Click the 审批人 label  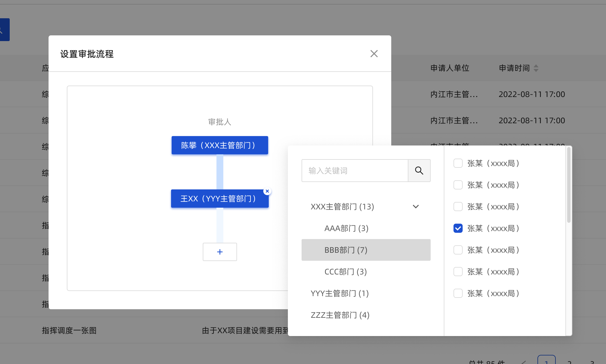coord(220,122)
